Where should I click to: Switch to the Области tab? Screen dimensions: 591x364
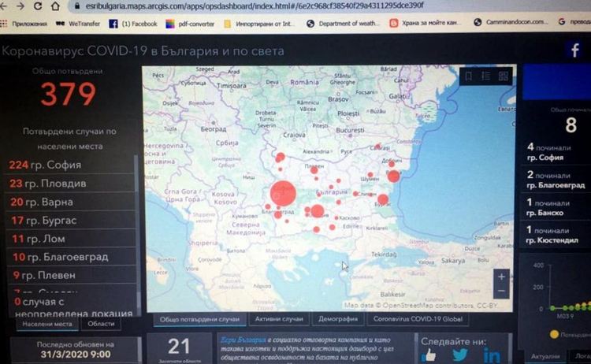coord(101,323)
